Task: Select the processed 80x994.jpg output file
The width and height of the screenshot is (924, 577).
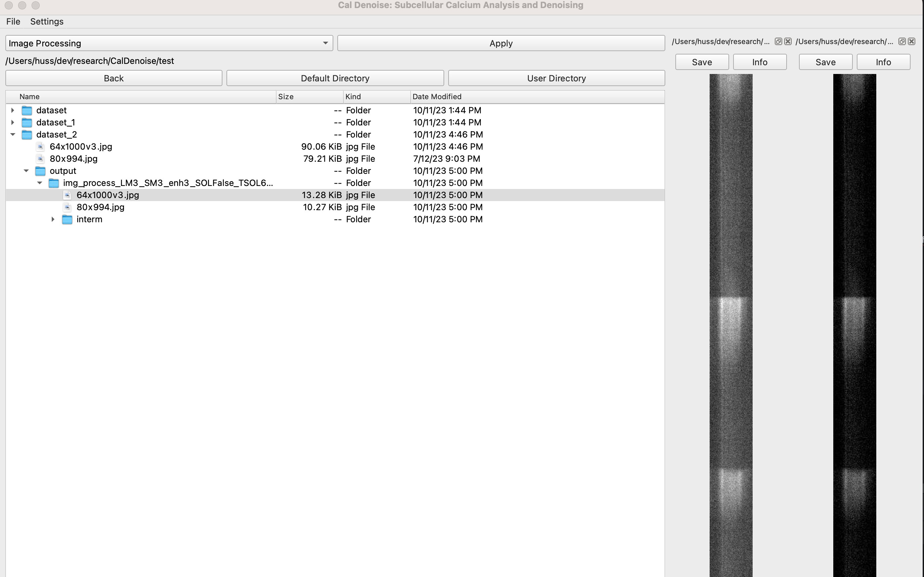Action: coord(100,207)
